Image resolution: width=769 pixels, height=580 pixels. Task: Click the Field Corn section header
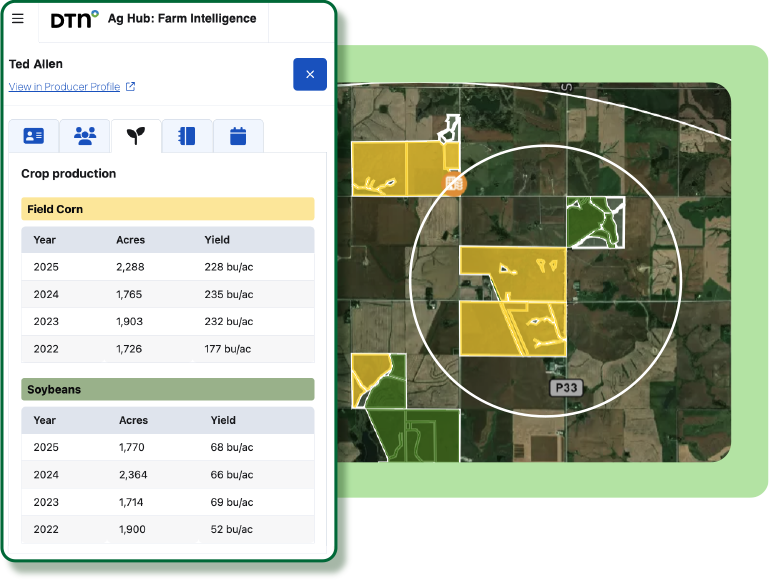tap(168, 209)
